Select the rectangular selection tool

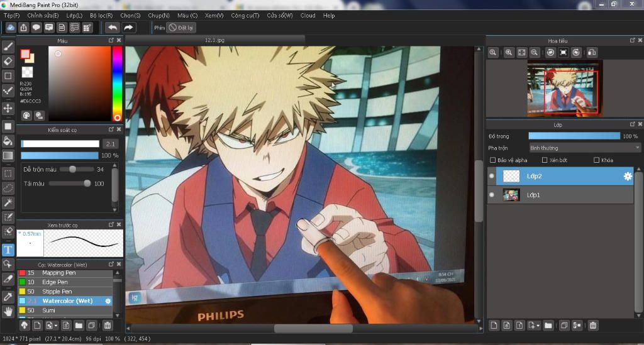8,173
